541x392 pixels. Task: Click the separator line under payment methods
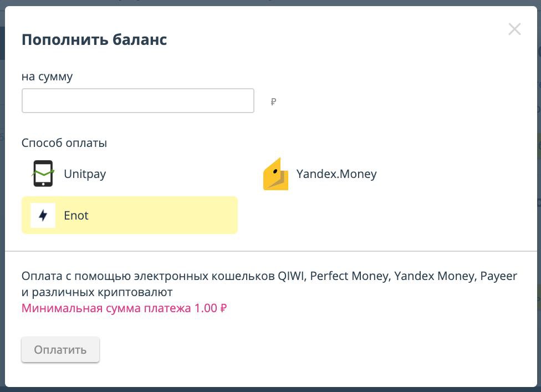[271, 251]
